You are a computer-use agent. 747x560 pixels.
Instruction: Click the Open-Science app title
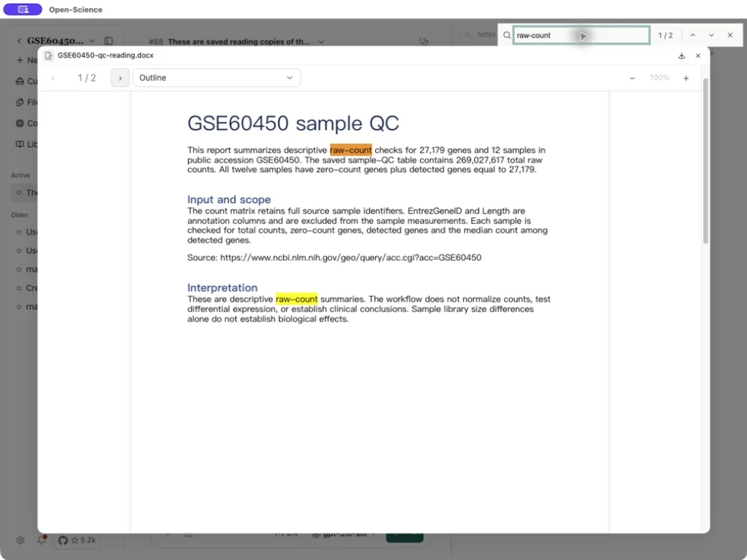click(75, 9)
